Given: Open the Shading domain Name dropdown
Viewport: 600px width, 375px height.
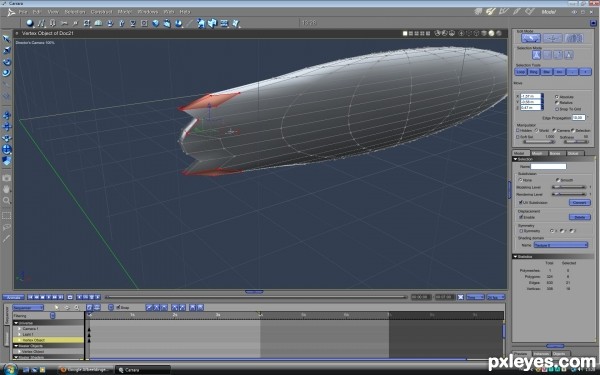Looking at the screenshot, I should click(561, 245).
